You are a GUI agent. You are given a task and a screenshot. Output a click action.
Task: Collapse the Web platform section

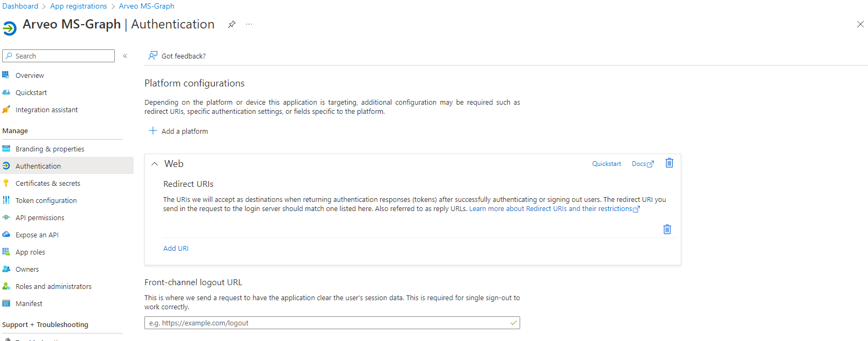[155, 164]
